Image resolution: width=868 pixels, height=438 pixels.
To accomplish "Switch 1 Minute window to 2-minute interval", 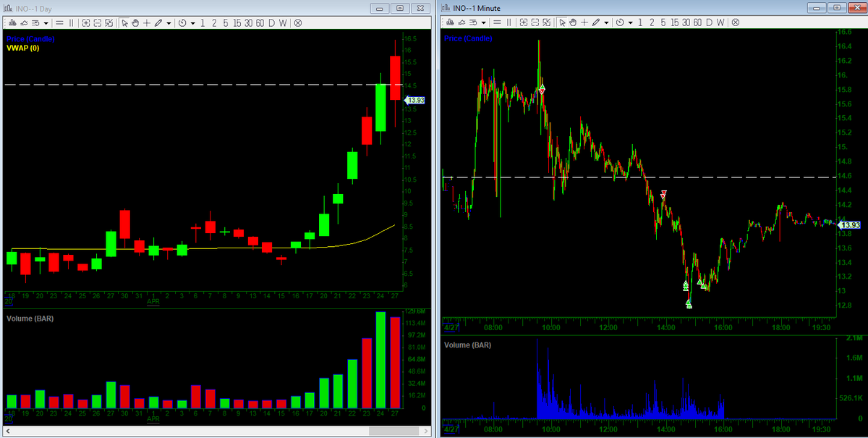I will click(x=652, y=22).
